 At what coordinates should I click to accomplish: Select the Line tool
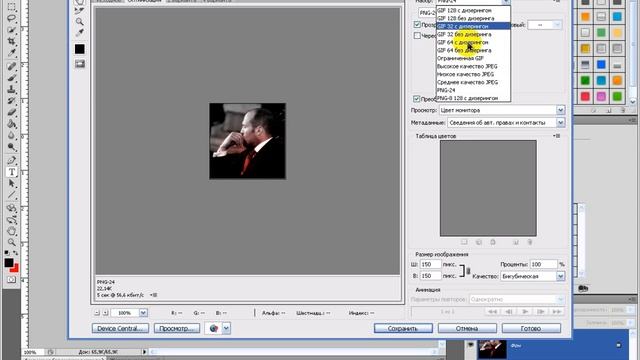point(11,195)
